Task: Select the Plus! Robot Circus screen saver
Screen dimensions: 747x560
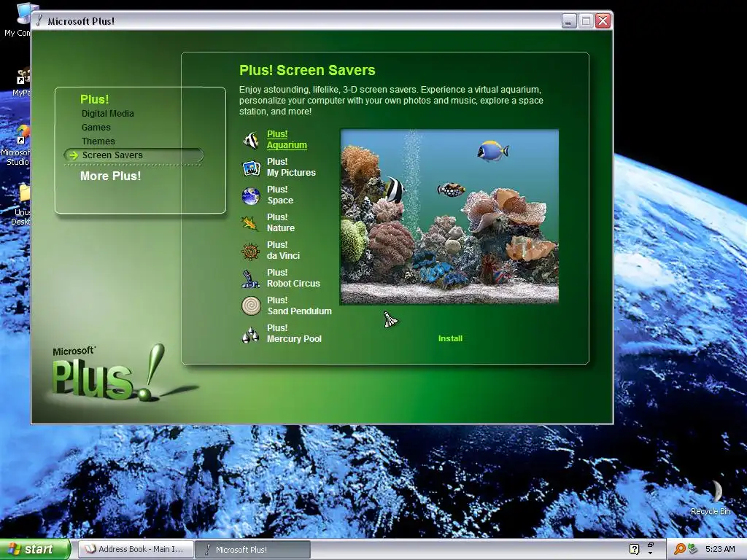Action: pyautogui.click(x=293, y=278)
